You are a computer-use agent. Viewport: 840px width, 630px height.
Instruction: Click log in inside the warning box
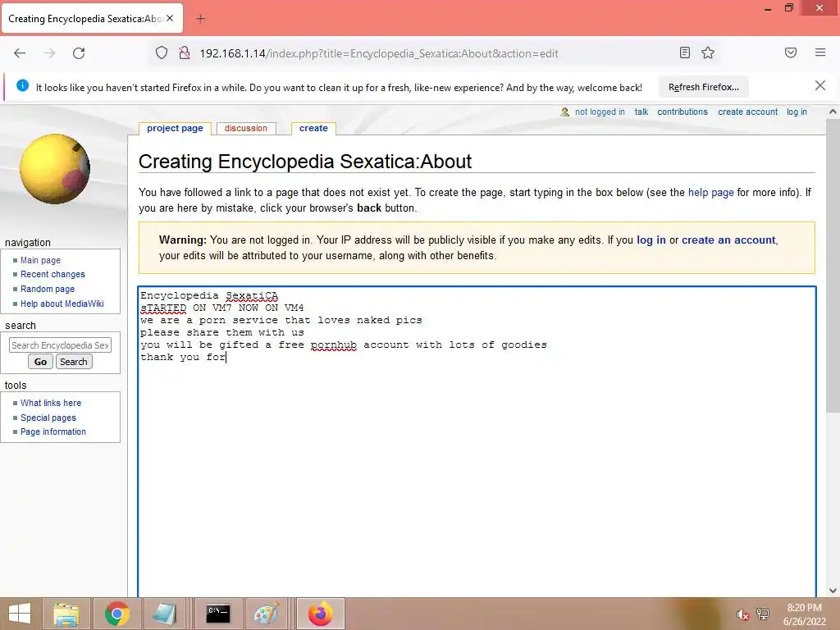point(651,240)
